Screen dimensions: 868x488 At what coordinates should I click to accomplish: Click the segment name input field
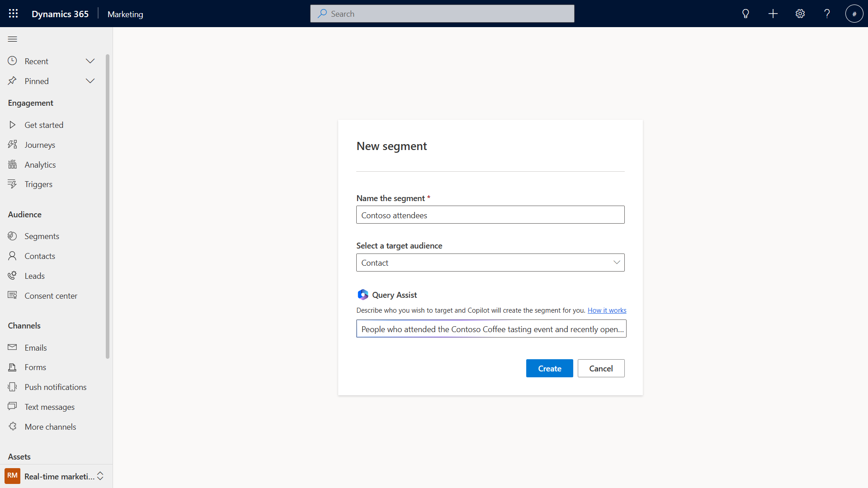tap(490, 215)
